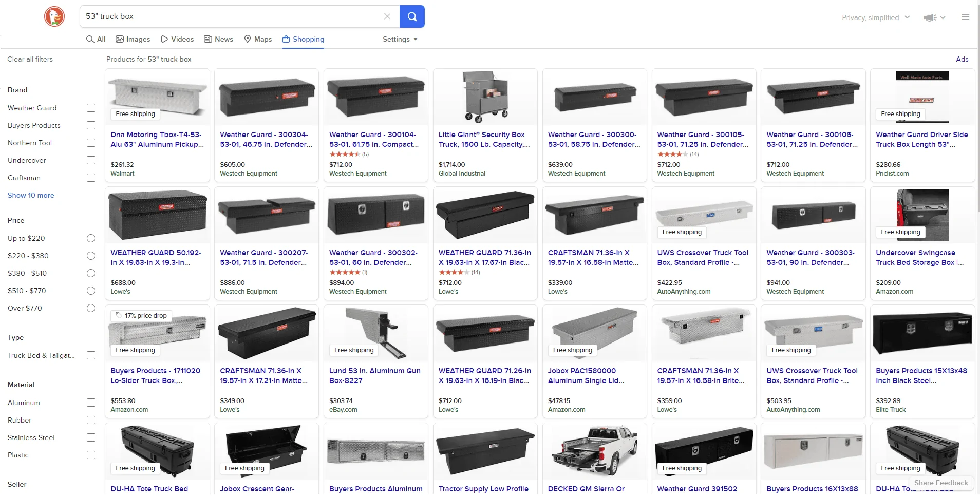Open the Maps search tab

tap(258, 39)
